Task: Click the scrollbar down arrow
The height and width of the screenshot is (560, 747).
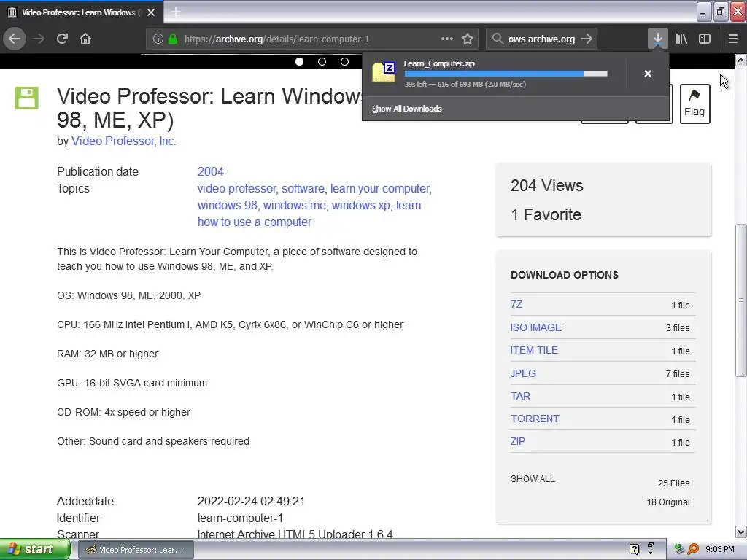Action: 741,532
